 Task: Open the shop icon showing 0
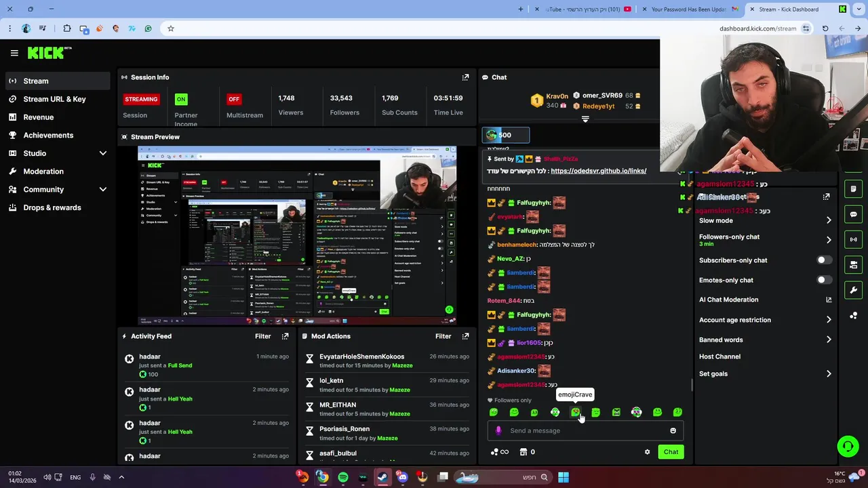(x=528, y=452)
